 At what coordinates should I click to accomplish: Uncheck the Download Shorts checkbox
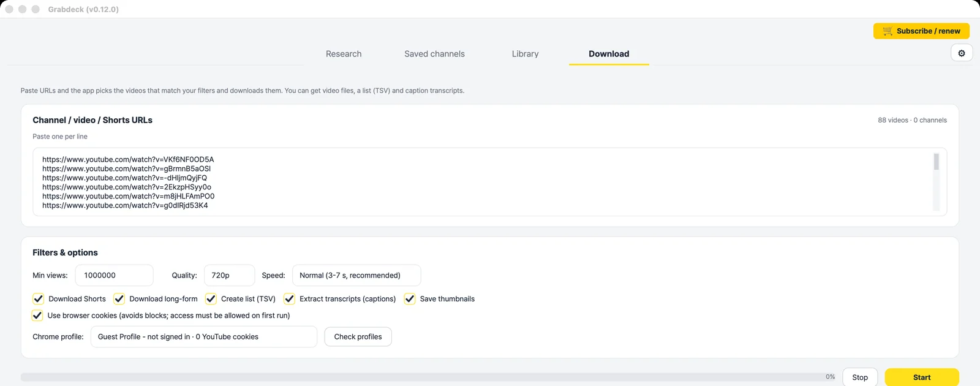pos(38,299)
